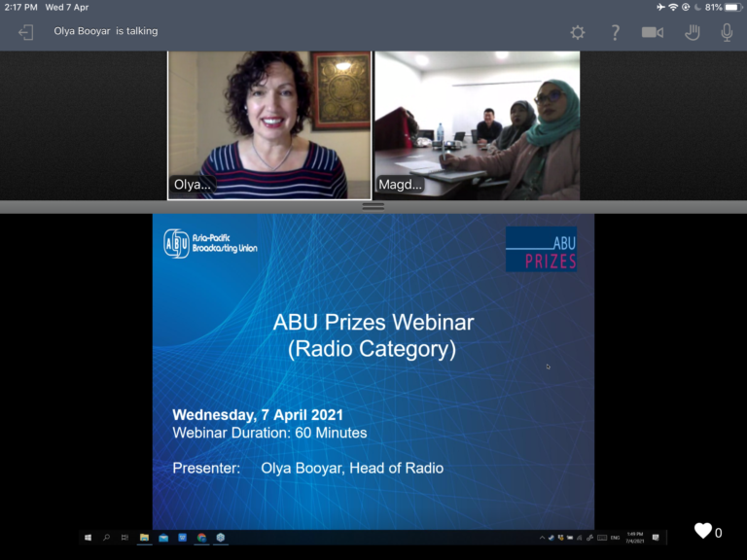Toggle the microphone mute
Screen dimensions: 747x560
pos(727,32)
